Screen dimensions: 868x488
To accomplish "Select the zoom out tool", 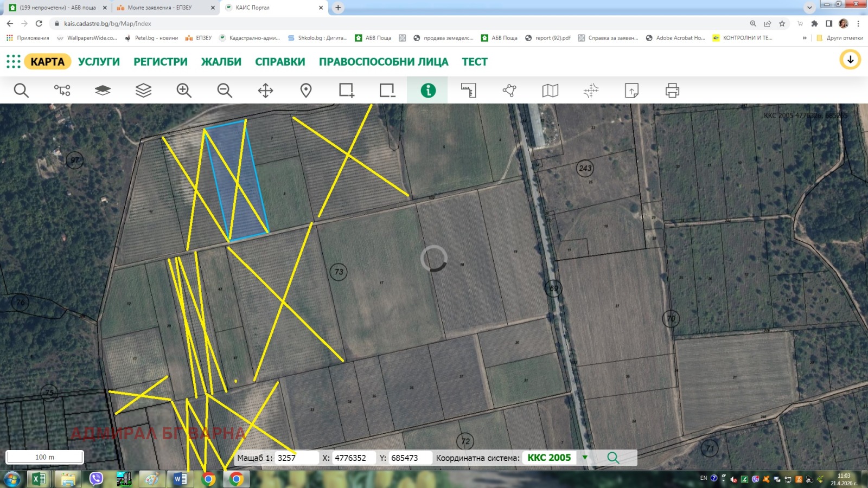I will click(225, 90).
